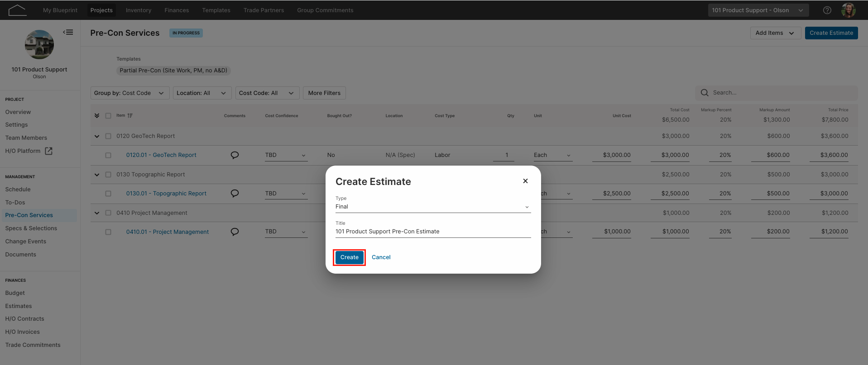Open H/O Platform external link icon
868x365 pixels.
[48, 151]
